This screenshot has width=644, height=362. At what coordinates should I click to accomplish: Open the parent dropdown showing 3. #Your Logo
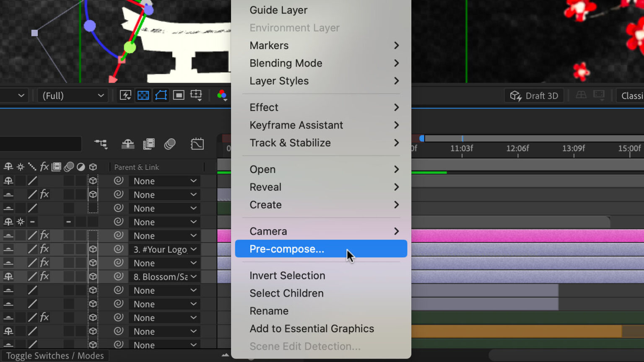pos(164,249)
